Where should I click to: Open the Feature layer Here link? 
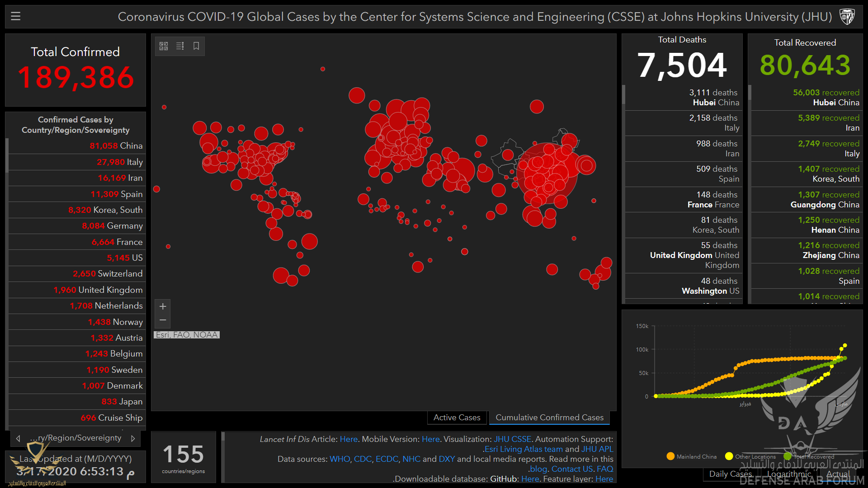click(604, 479)
